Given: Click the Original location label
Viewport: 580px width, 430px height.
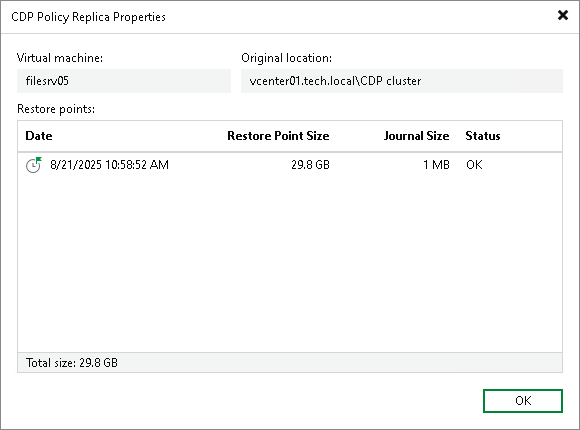Looking at the screenshot, I should click(x=287, y=58).
